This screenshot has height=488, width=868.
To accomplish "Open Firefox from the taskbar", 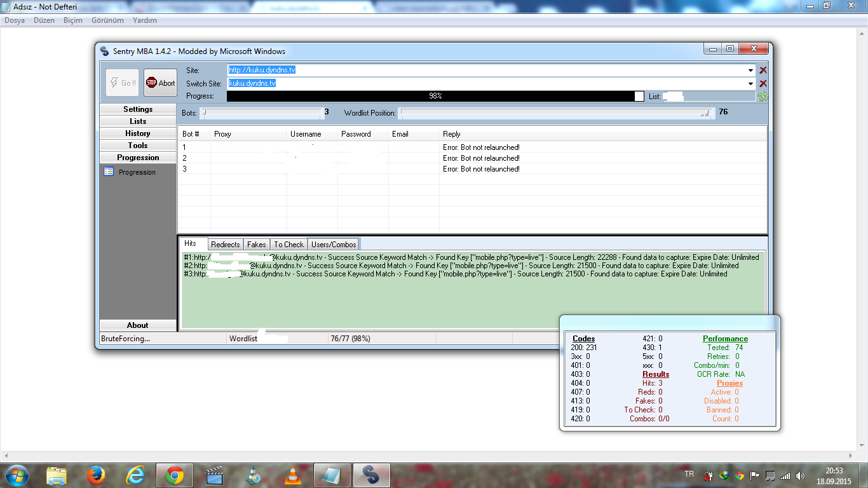I will [x=96, y=475].
